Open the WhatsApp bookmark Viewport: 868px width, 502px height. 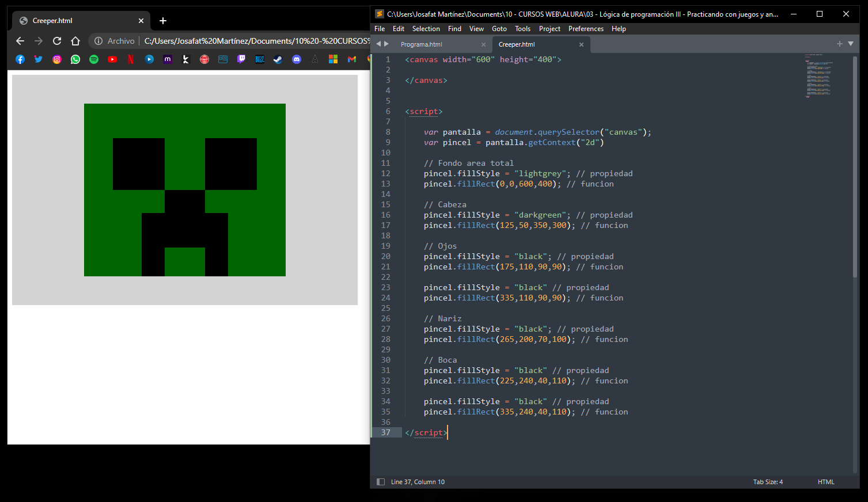pos(75,59)
